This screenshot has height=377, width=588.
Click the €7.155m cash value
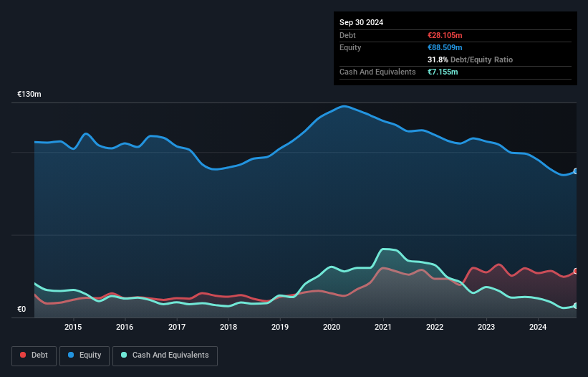(443, 72)
